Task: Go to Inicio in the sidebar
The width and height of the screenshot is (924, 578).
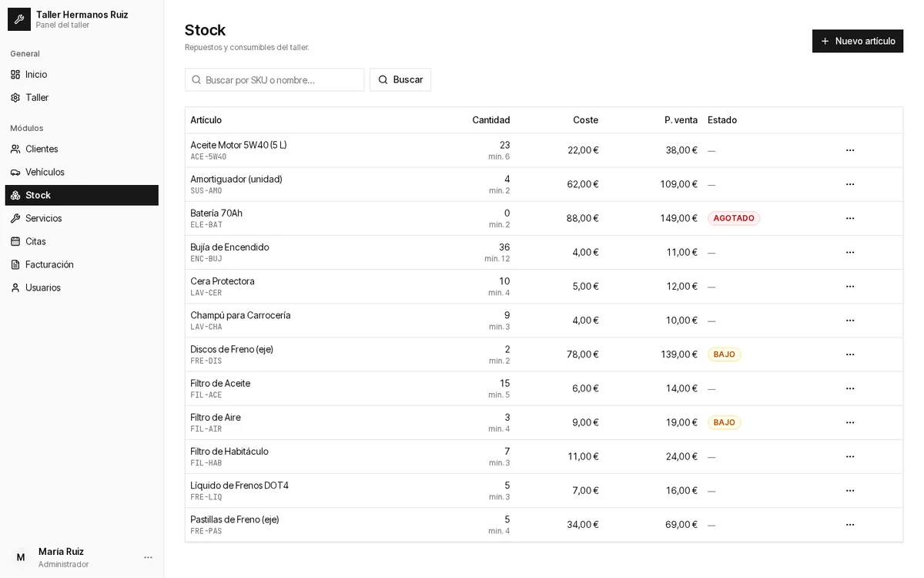Action: (x=82, y=75)
